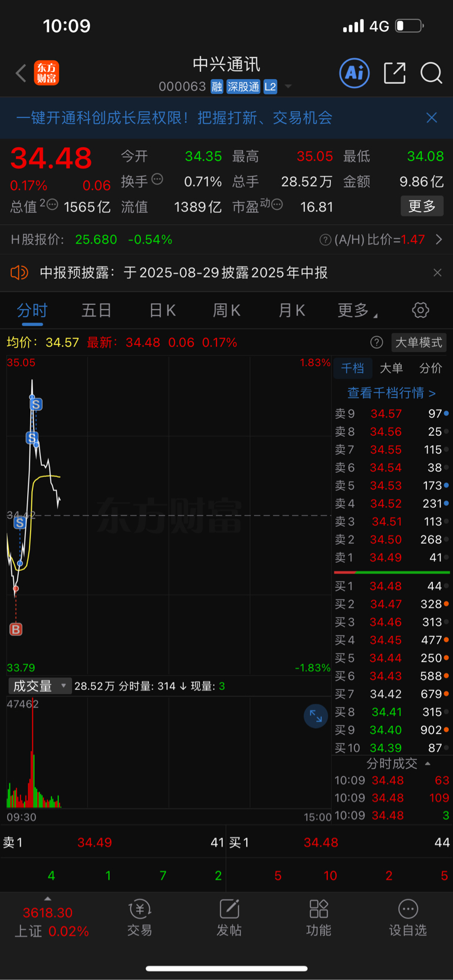Tap H股报价 25.680 row
This screenshot has width=453, height=980.
(226, 239)
